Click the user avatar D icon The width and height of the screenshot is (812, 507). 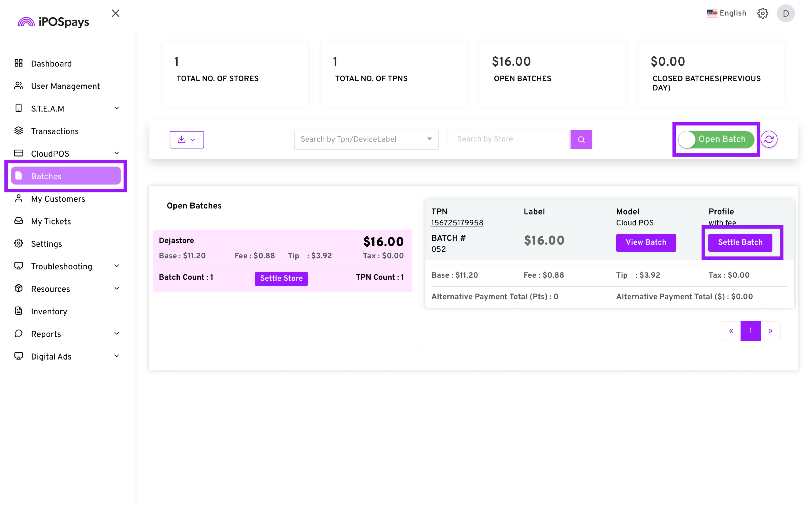tap(786, 13)
